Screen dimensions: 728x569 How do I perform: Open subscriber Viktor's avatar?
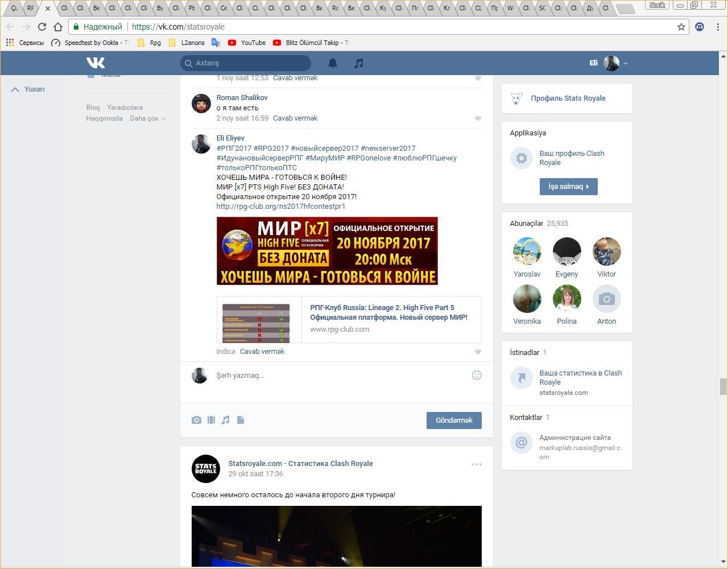(606, 251)
